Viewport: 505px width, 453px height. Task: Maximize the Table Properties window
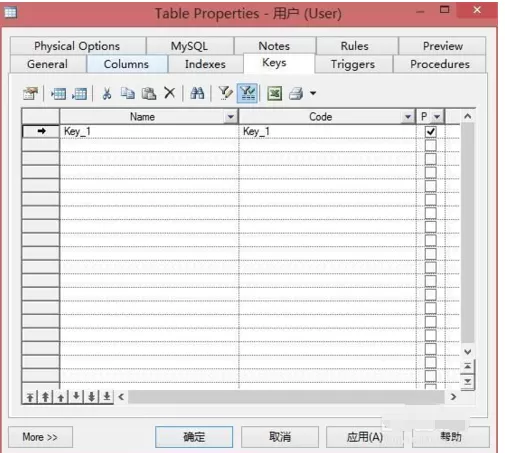click(x=444, y=10)
